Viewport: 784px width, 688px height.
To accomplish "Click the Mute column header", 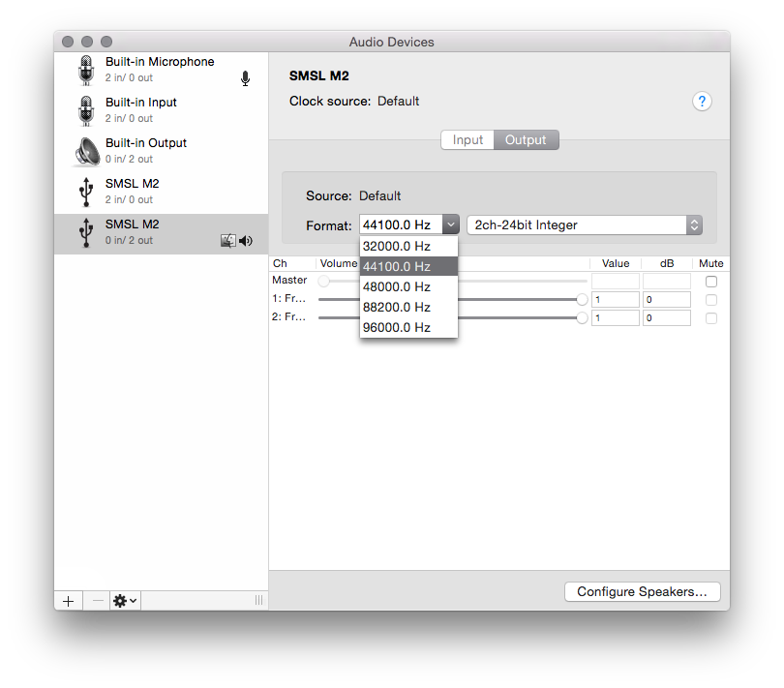I will [x=711, y=263].
